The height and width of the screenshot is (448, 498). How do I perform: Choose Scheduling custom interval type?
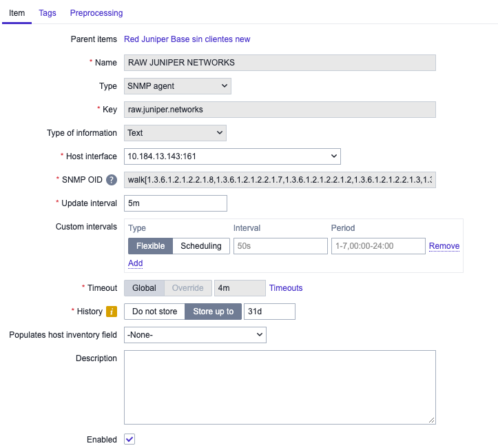pyautogui.click(x=201, y=246)
